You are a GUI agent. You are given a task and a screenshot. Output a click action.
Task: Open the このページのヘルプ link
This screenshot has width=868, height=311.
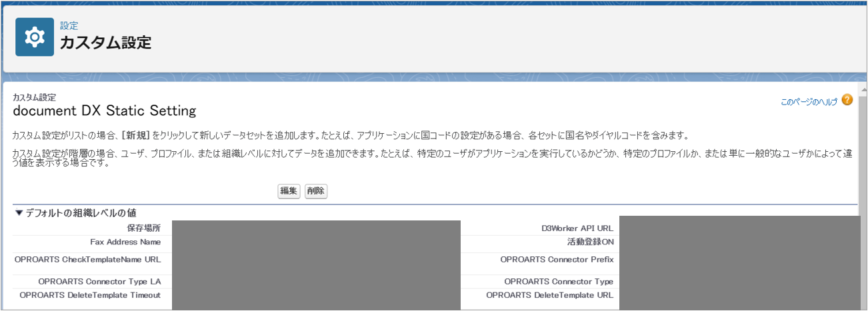(x=809, y=102)
